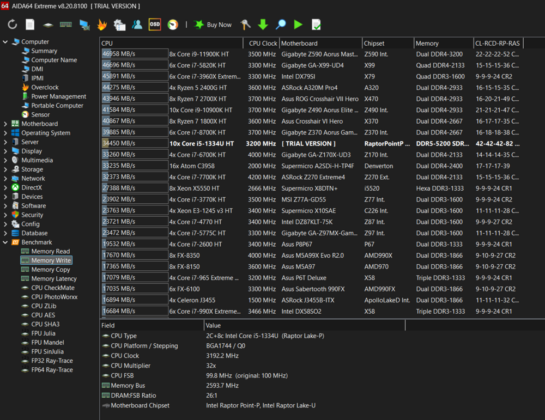Expand the Network tree node
The height and width of the screenshot is (420, 545).
(5, 178)
